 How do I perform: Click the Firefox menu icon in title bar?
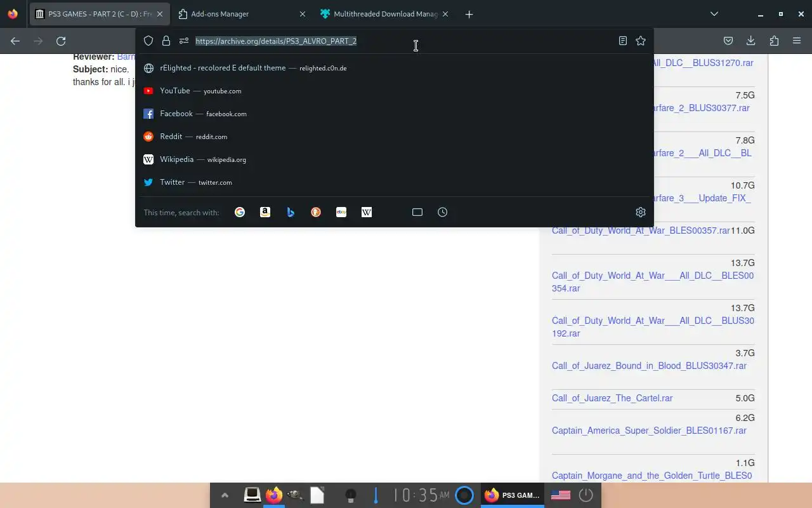(x=13, y=14)
